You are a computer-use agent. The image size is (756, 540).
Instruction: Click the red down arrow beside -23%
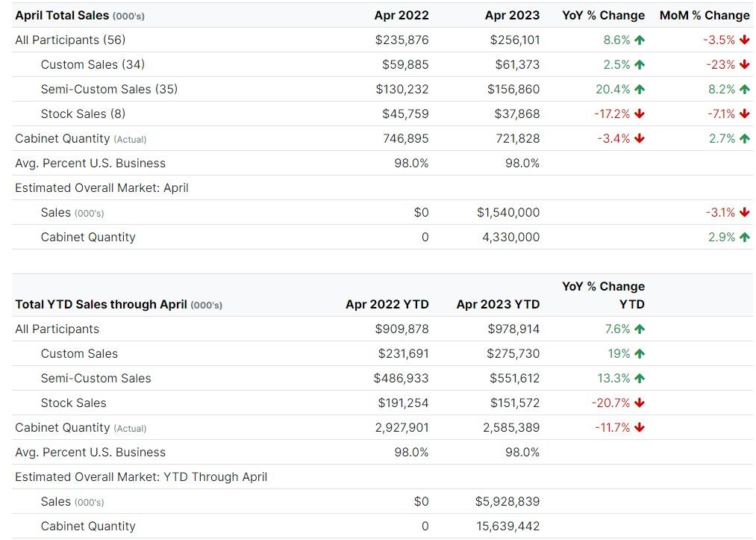tap(745, 65)
